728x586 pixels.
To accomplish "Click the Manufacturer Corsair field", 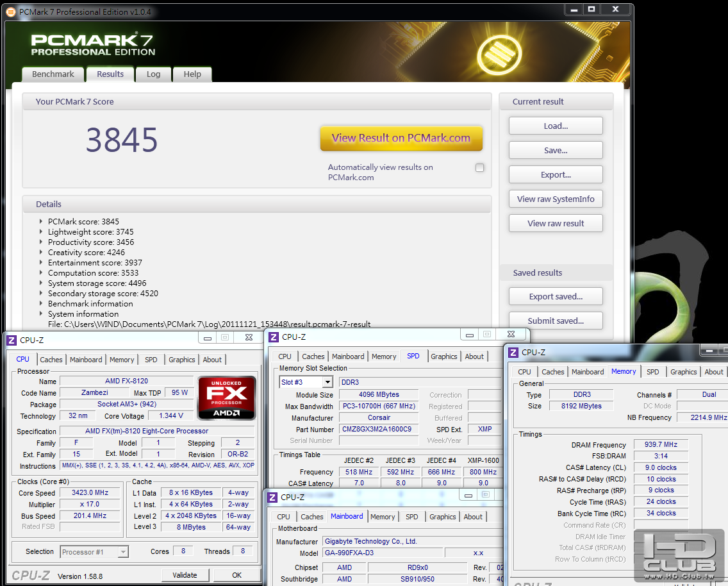I will click(x=379, y=418).
